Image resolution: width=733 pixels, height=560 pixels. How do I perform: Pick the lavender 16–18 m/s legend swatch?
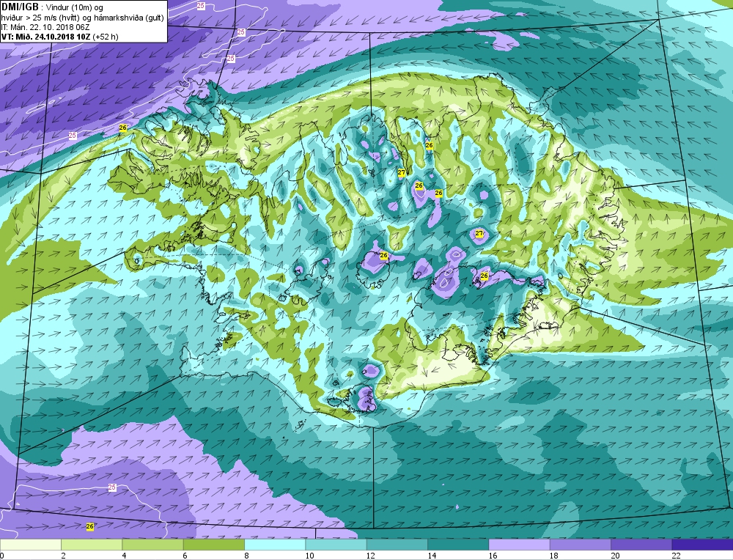pyautogui.click(x=519, y=545)
